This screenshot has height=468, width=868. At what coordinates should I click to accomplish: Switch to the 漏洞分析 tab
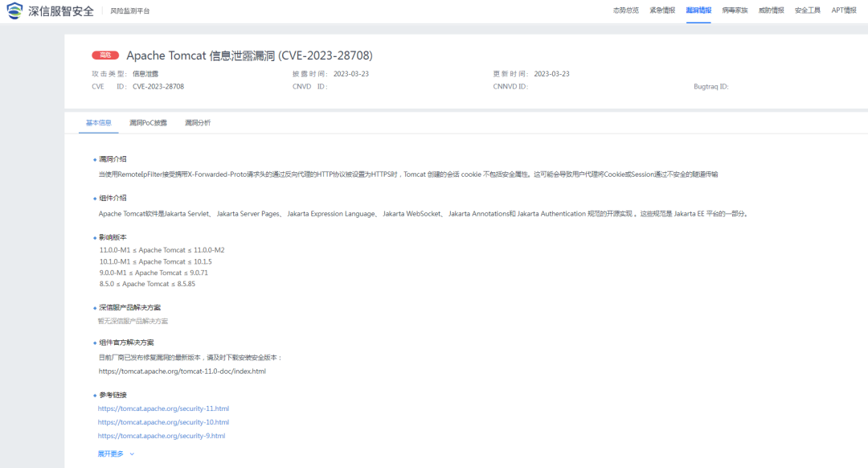(x=198, y=123)
